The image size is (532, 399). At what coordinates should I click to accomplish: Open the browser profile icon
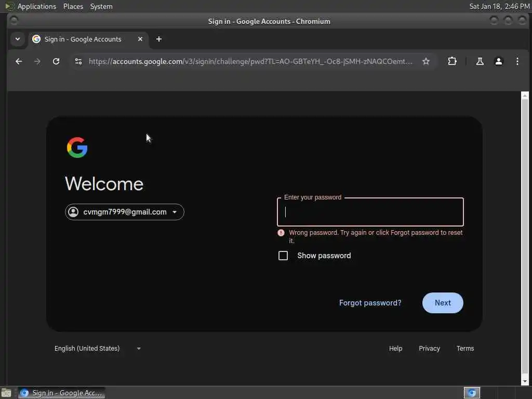coord(498,61)
